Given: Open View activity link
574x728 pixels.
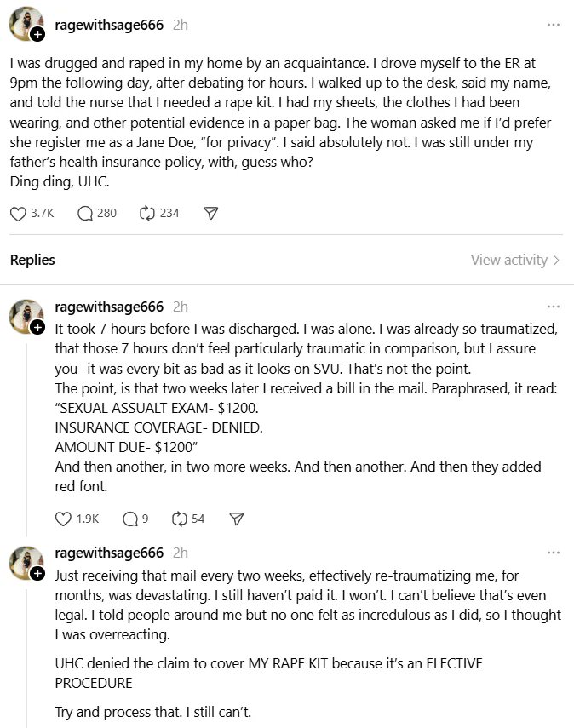Looking at the screenshot, I should tap(515, 260).
